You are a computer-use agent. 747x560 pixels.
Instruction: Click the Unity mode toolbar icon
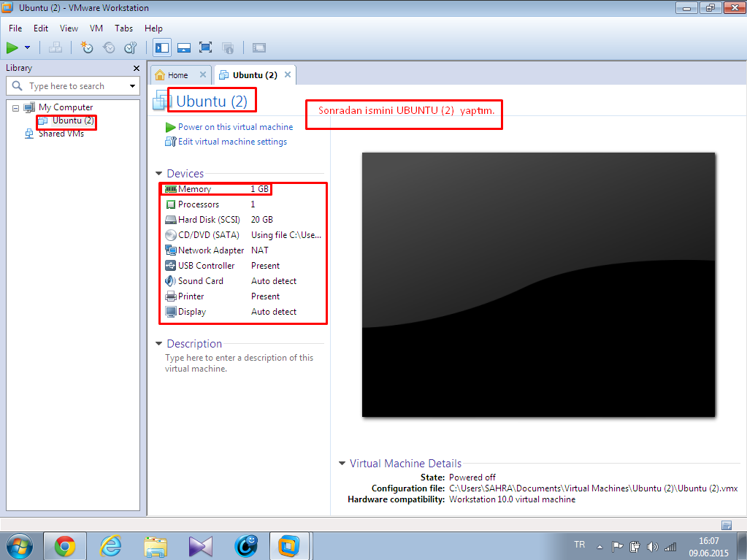(228, 47)
